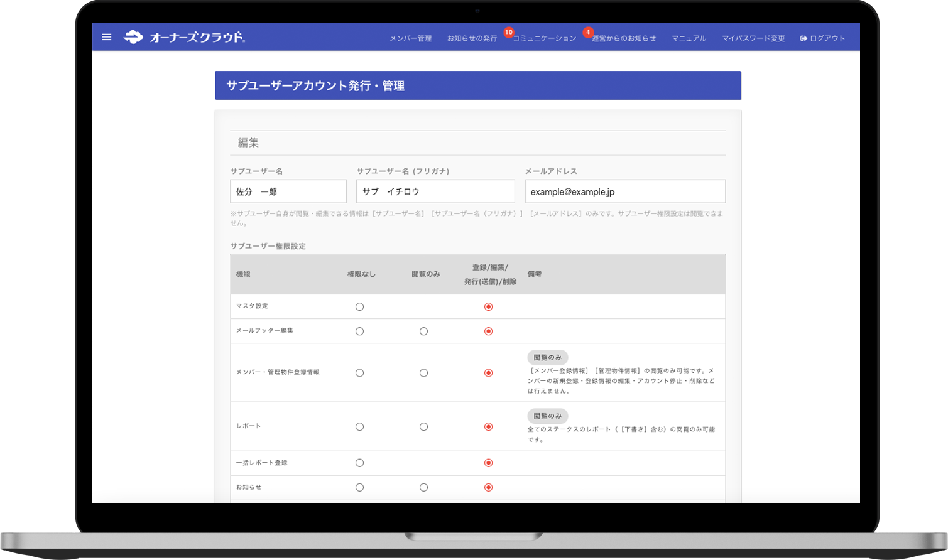Click the ログアウト link
The height and width of the screenshot is (560, 948).
827,38
